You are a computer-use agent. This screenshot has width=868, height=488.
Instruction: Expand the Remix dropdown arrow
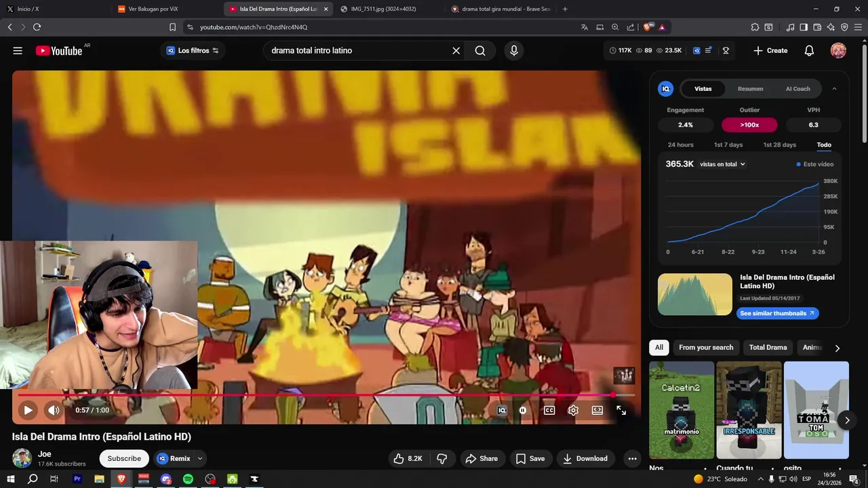coord(200,459)
